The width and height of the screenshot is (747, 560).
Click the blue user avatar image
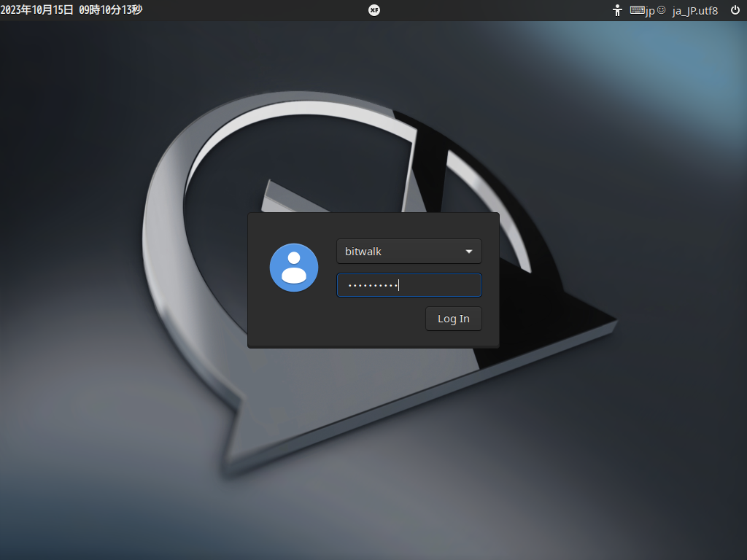pos(294,268)
